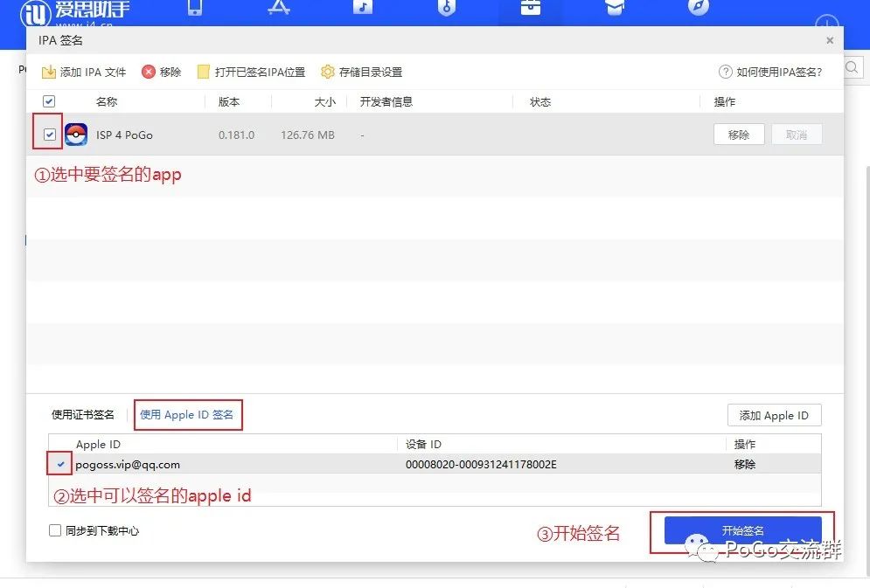The width and height of the screenshot is (870, 588).
Task: Click the Size column header
Action: (325, 102)
